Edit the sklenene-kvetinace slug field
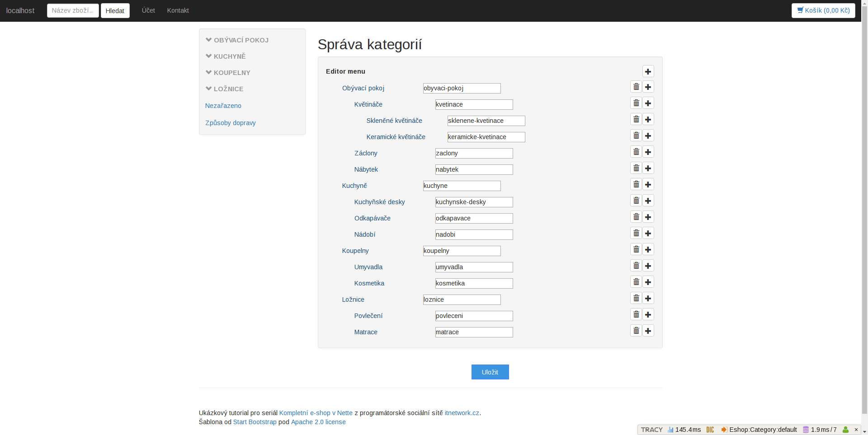 pos(486,121)
